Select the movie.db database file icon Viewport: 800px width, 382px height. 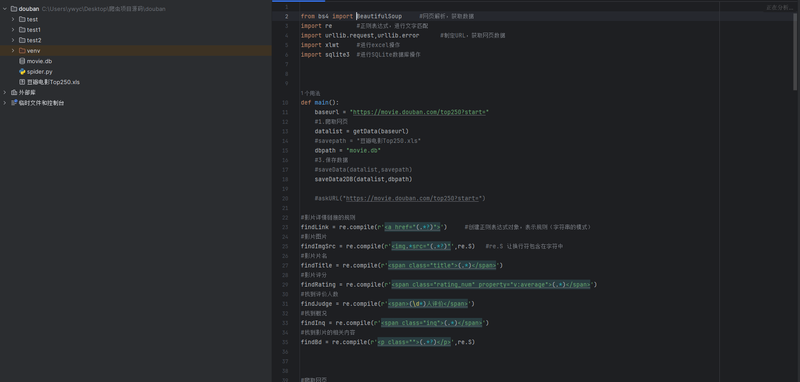click(22, 61)
